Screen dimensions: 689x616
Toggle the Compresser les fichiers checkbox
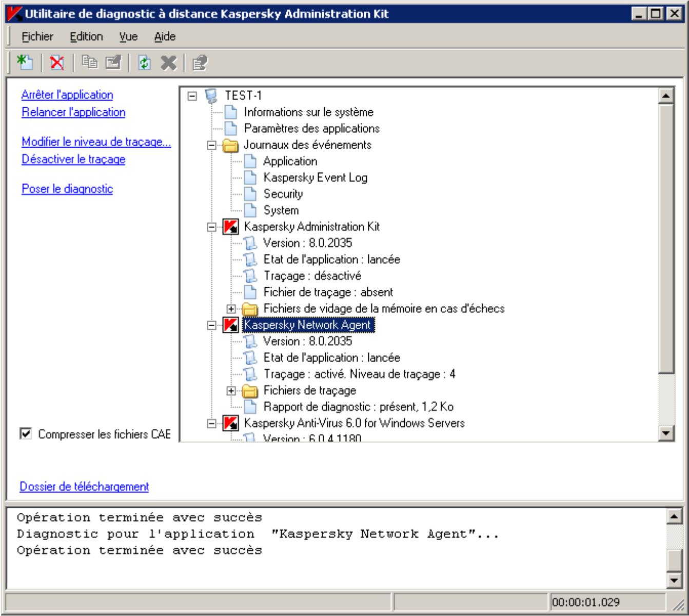pyautogui.click(x=25, y=434)
